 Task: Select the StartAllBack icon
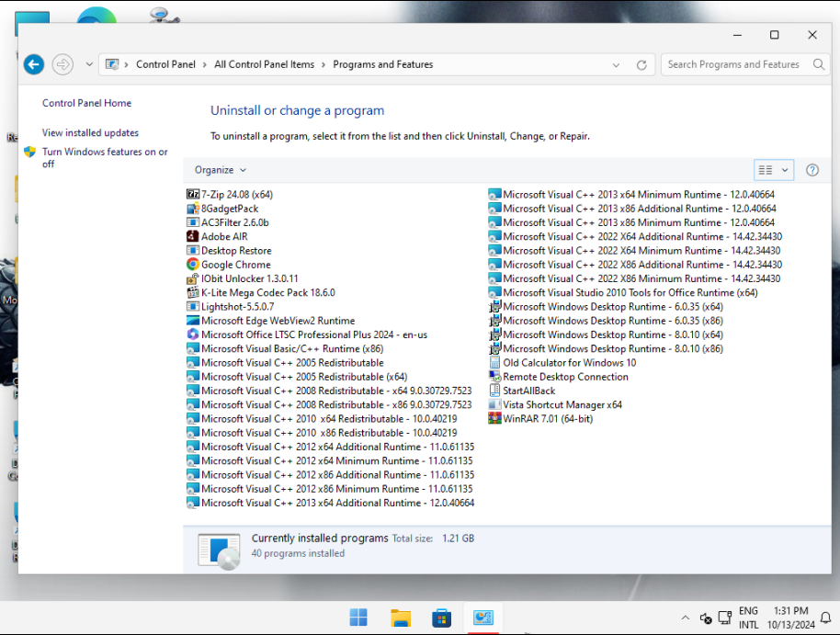tap(494, 391)
